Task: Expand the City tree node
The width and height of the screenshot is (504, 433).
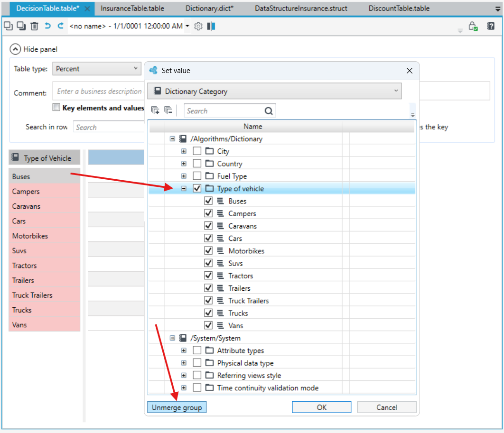Action: pos(184,151)
